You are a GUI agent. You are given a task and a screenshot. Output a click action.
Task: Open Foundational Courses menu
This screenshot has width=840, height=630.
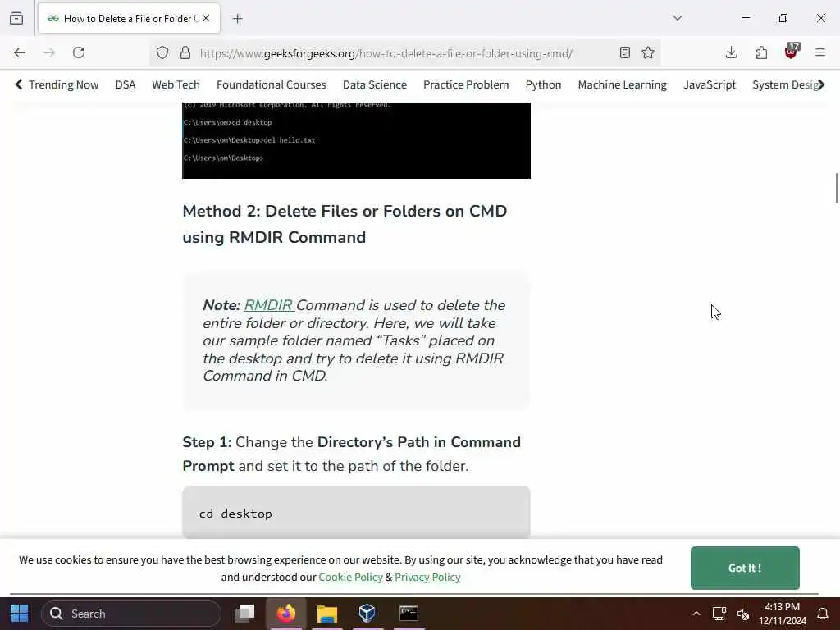271,84
